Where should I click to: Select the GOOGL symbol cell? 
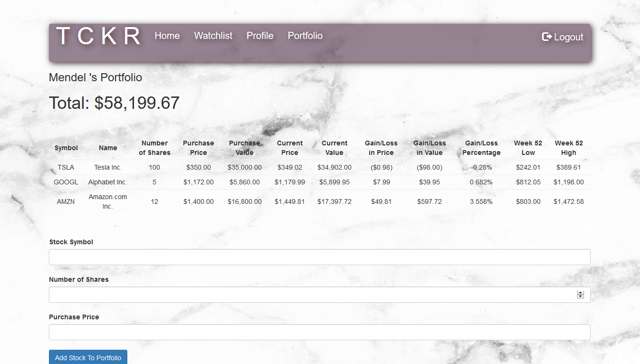(66, 182)
